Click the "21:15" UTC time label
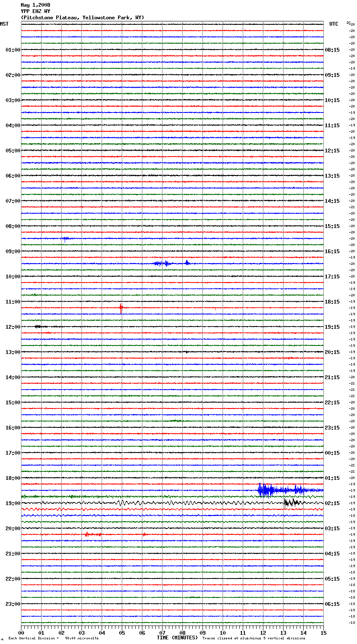Viewport: 357px width, 644px height. (332, 377)
